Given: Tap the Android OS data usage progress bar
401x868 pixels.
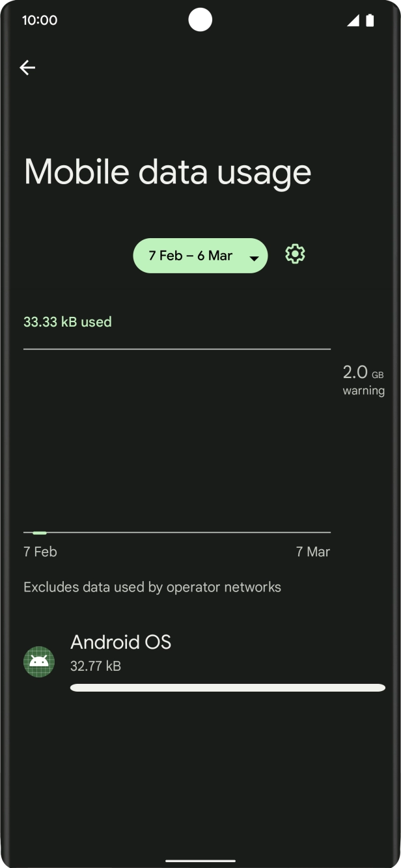Looking at the screenshot, I should 227,688.
